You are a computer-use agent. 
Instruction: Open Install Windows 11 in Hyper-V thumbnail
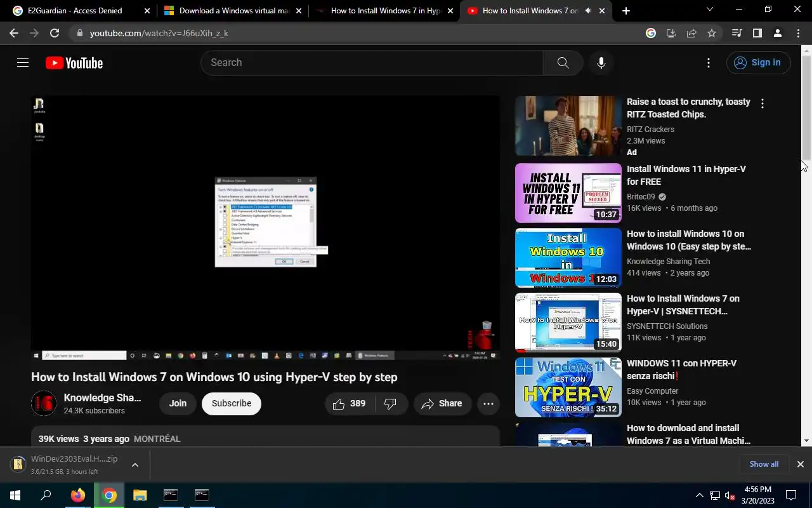pos(568,193)
